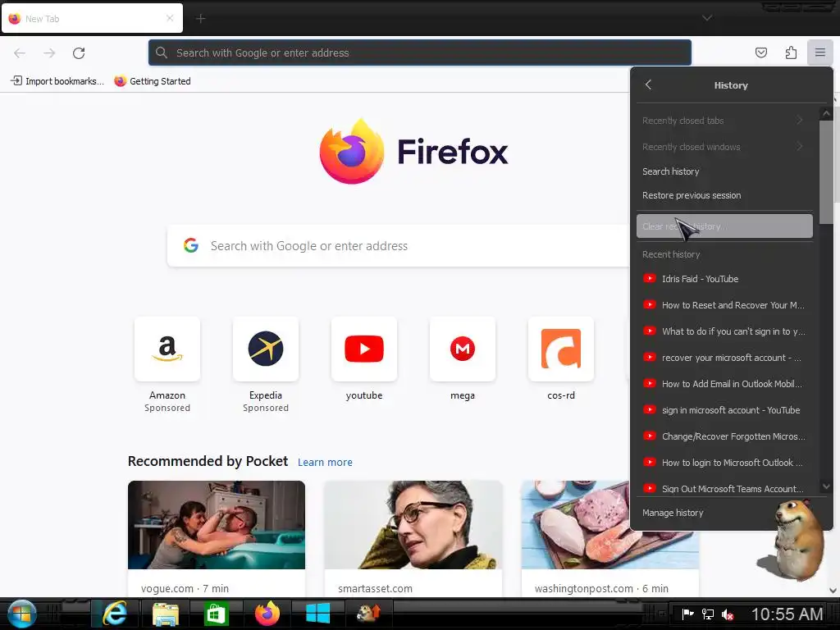Viewport: 840px width, 630px height.
Task: Focus the address bar search field
Action: (420, 52)
